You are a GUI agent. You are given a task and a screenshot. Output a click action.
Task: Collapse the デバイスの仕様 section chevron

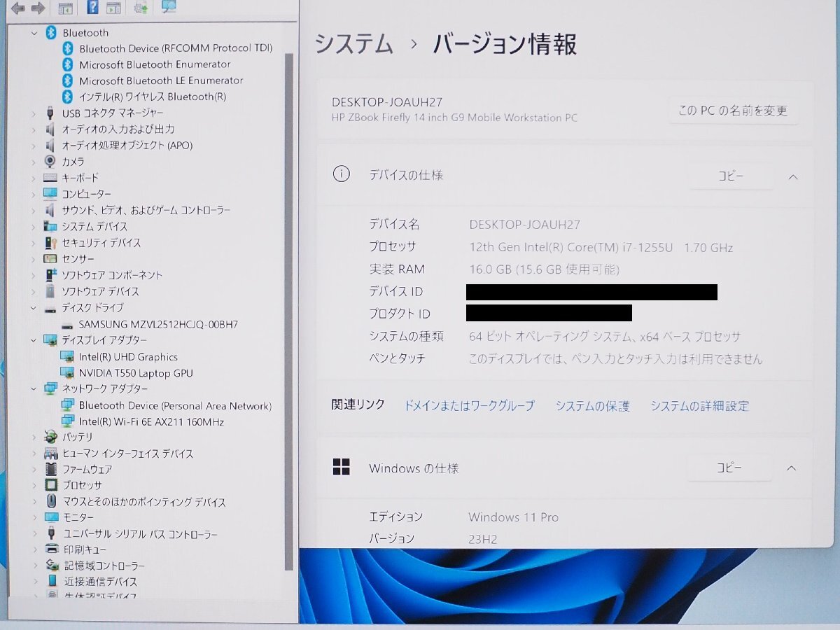pos(792,177)
